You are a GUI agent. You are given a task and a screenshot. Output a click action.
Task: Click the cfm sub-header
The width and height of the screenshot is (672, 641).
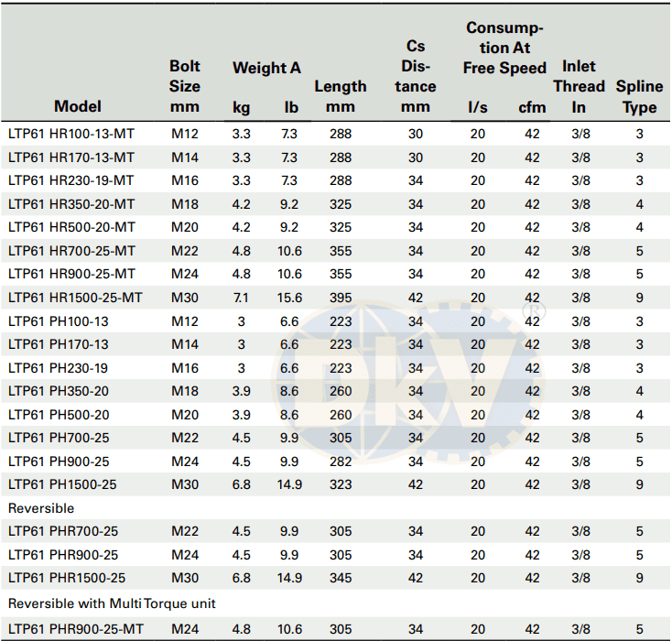click(x=532, y=107)
